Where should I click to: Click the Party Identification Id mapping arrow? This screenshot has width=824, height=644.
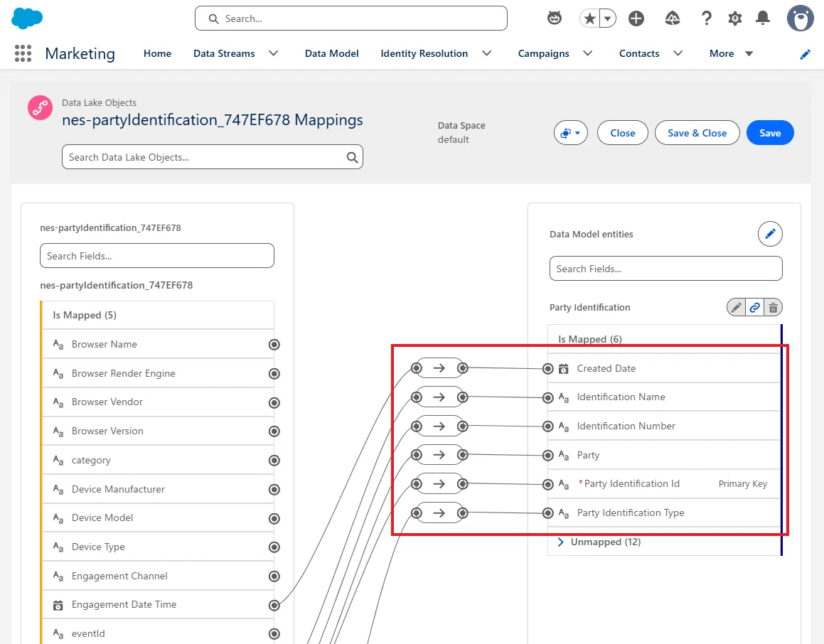(439, 483)
